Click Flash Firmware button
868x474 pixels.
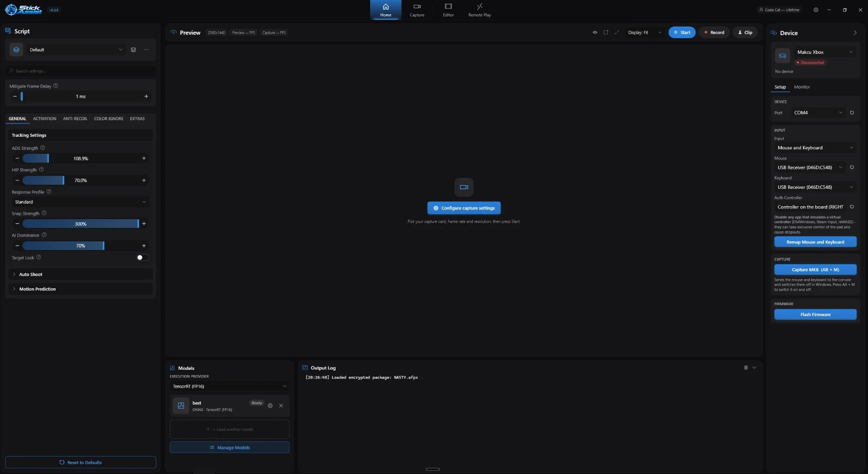tap(815, 315)
